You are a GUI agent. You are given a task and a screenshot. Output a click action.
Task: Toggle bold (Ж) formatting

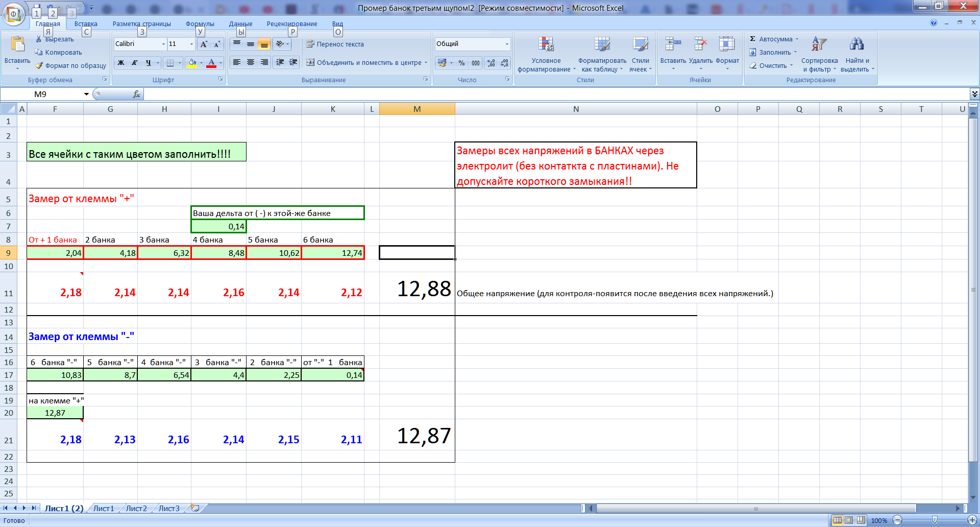(x=121, y=63)
